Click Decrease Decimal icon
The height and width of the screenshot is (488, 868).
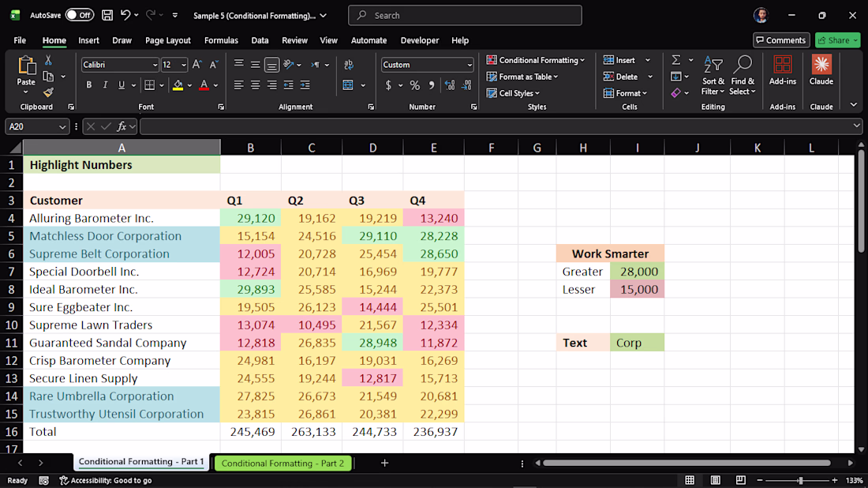pos(466,84)
